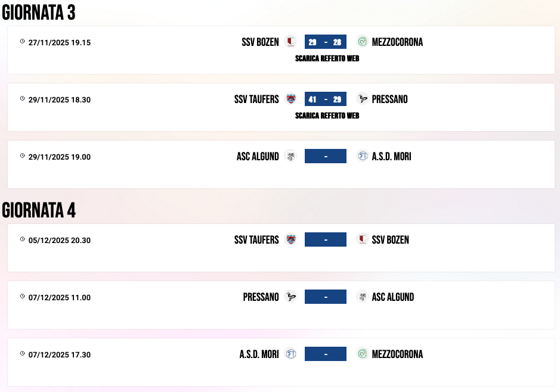Click A.S.D. Mori logo in 29/11 match
The height and width of the screenshot is (392, 560).
pyautogui.click(x=362, y=156)
